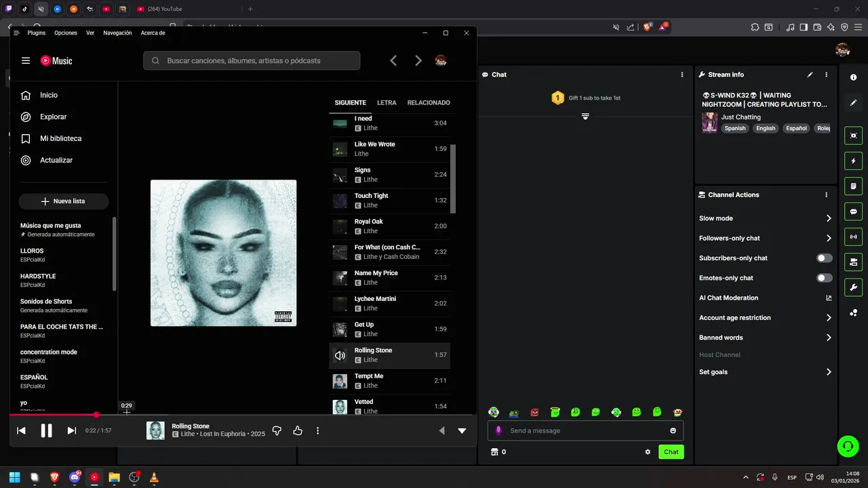Navigate forward with the right arrow icon
The image size is (868, 488).
point(418,60)
